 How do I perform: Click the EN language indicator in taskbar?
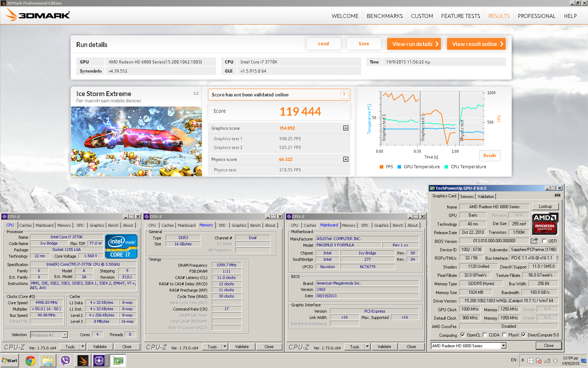pos(513,360)
